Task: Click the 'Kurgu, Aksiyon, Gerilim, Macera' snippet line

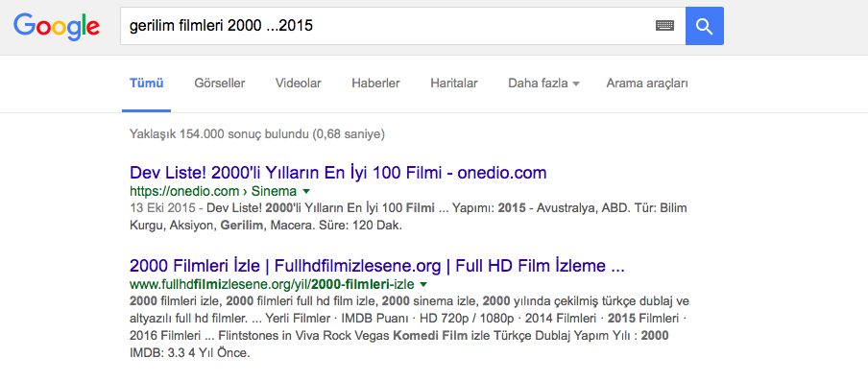Action: 265,226
